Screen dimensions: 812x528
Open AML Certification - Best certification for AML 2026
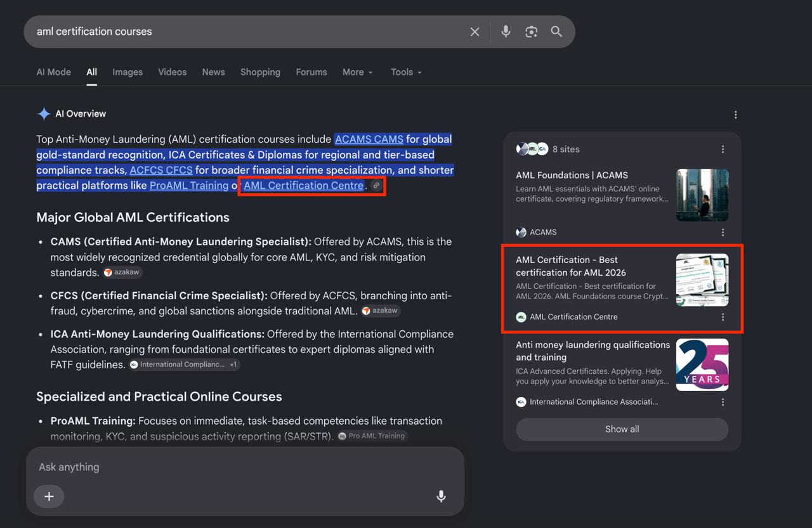pyautogui.click(x=571, y=266)
